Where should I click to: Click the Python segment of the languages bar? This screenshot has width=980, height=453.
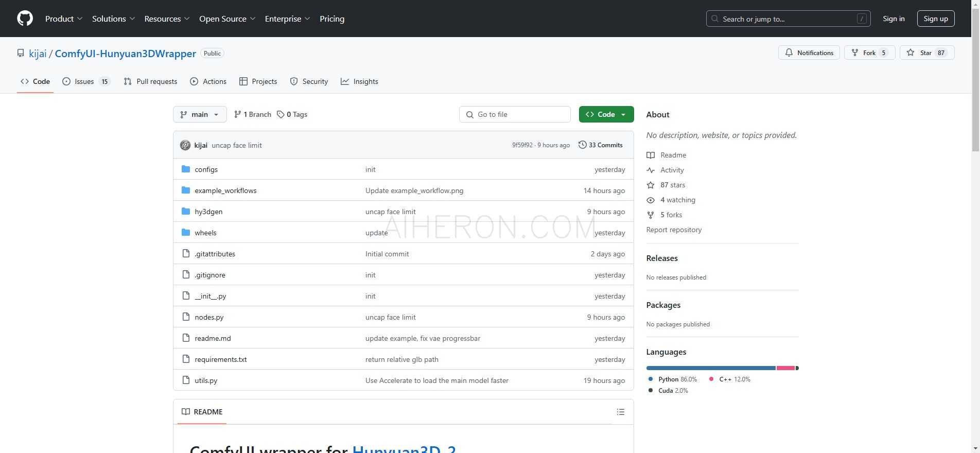(x=711, y=368)
